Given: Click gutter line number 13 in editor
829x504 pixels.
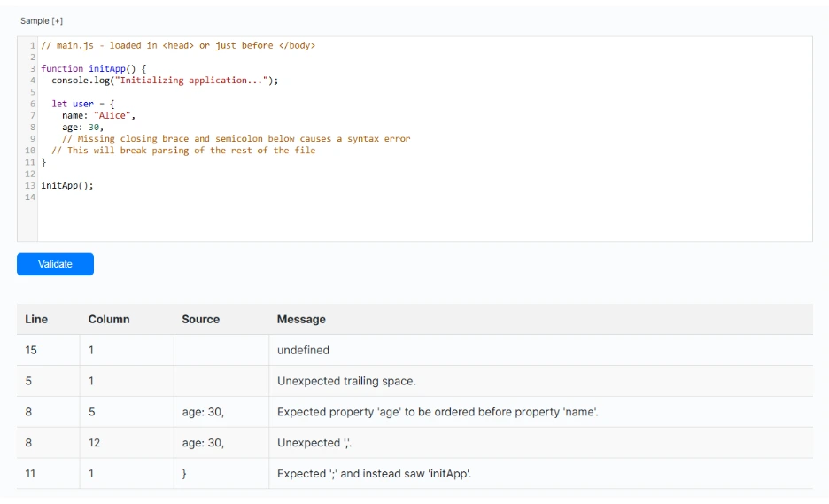Looking at the screenshot, I should [x=29, y=186].
